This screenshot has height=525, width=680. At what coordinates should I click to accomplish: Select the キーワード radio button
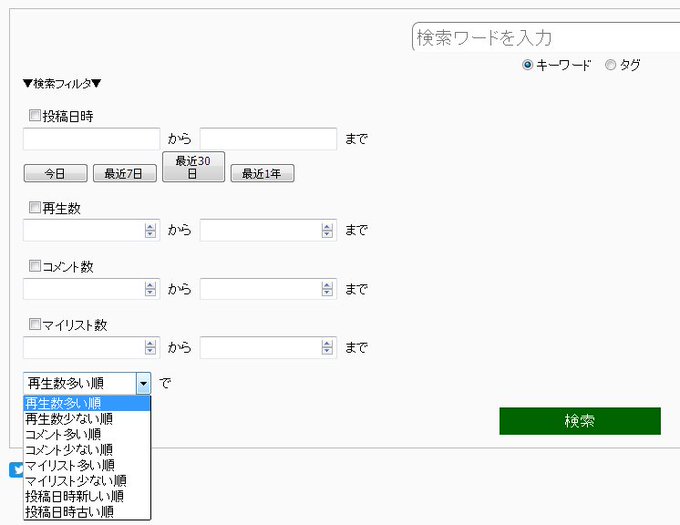(x=527, y=65)
